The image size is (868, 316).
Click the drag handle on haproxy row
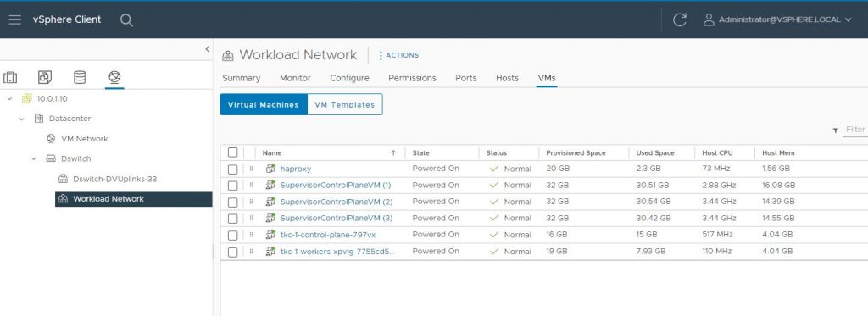251,169
